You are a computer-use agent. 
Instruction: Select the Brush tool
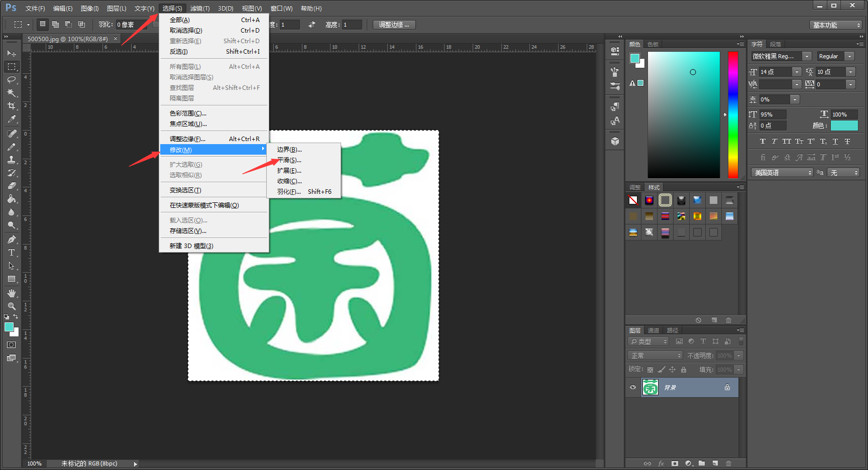12,147
